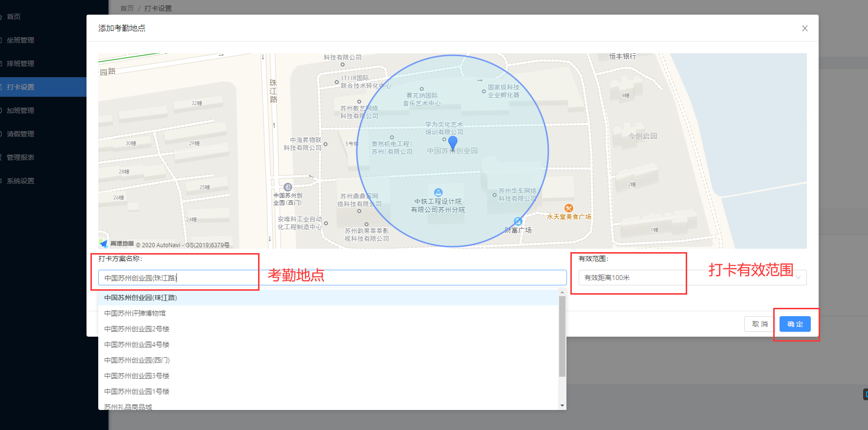Select suggestion 中国苏州创业园4号楼

(x=328, y=344)
